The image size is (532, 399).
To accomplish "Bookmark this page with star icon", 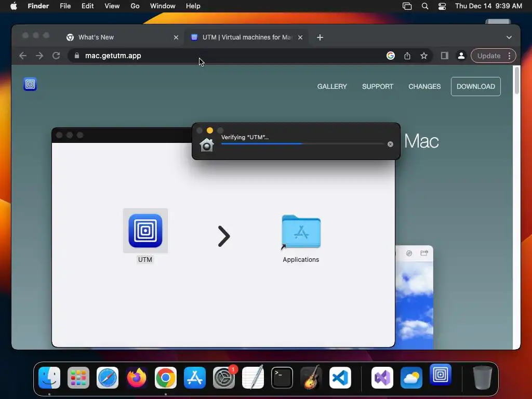I will click(x=424, y=56).
